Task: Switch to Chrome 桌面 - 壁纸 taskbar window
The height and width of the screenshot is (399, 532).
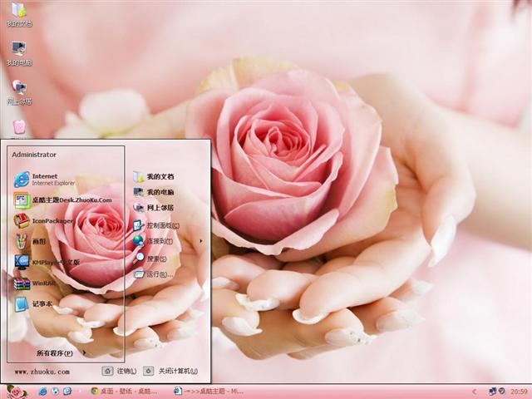Action: click(x=124, y=392)
